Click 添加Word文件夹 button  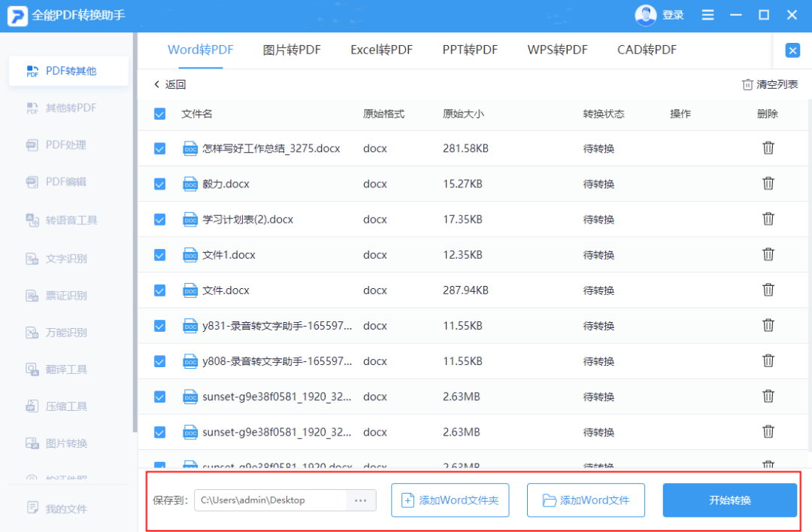pyautogui.click(x=450, y=500)
